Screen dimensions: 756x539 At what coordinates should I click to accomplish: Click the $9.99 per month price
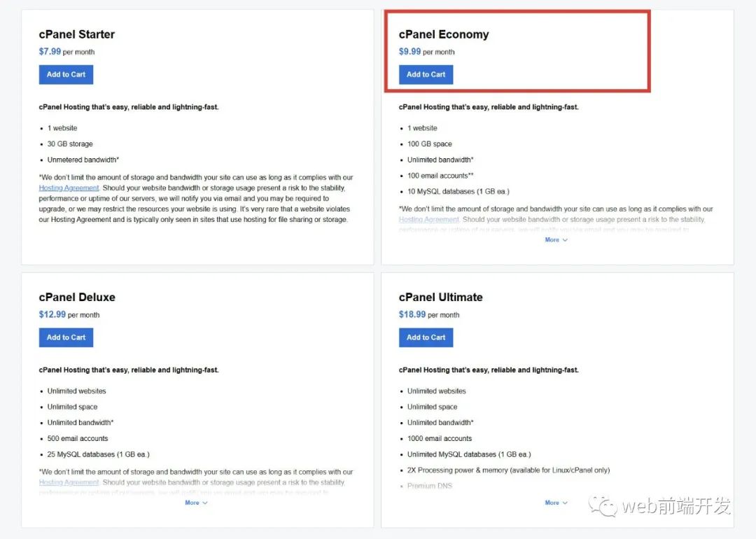[x=426, y=52]
